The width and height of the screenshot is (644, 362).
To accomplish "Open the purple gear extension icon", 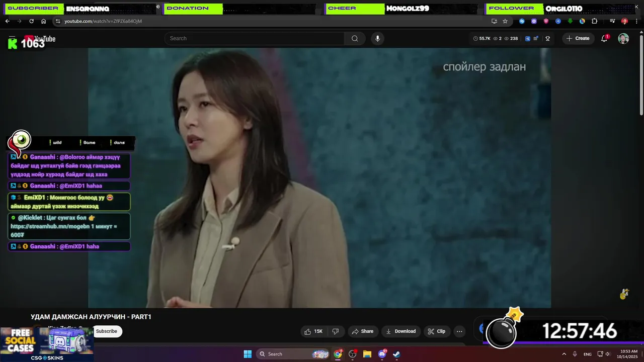I will click(534, 21).
